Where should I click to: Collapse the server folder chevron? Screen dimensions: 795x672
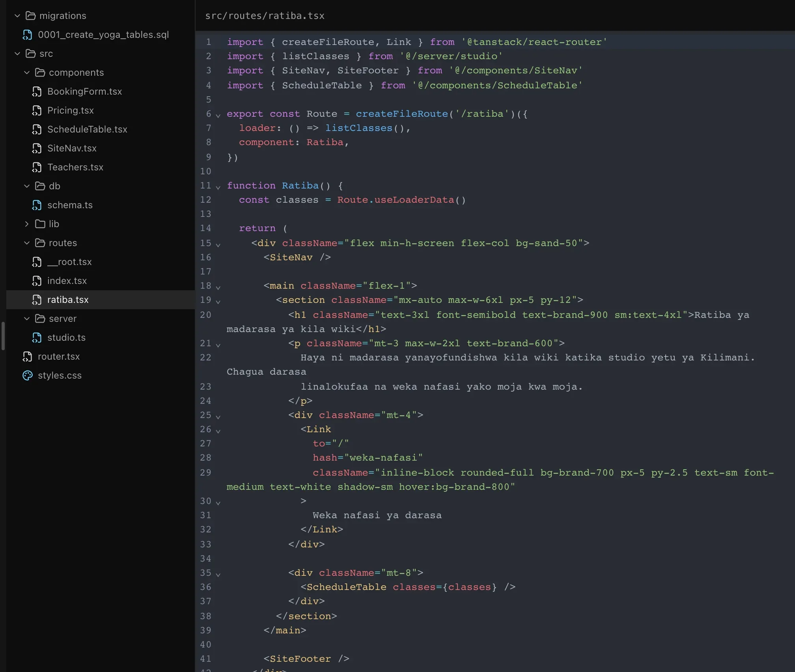click(x=27, y=319)
